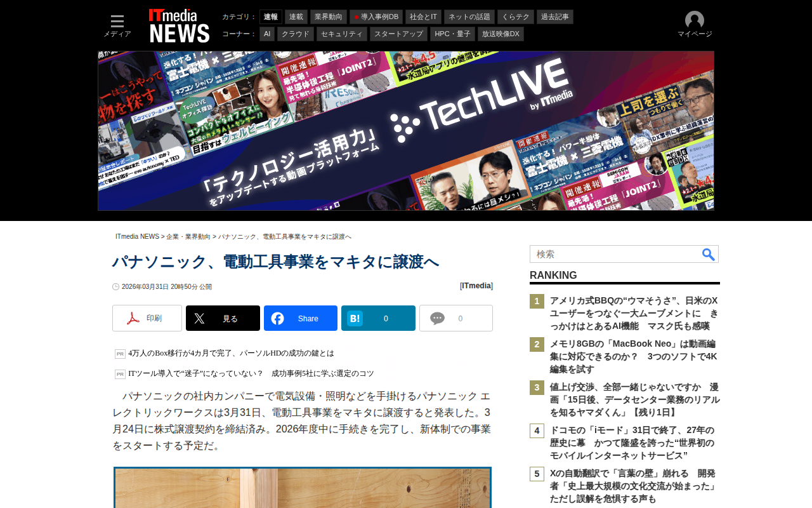Click the Facebook Share button
The height and width of the screenshot is (508, 812).
click(301, 318)
